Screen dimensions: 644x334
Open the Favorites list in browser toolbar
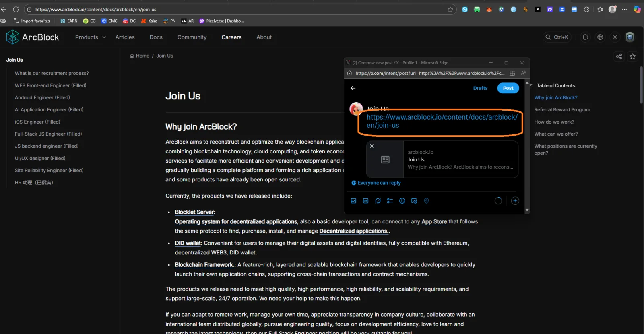coord(600,9)
